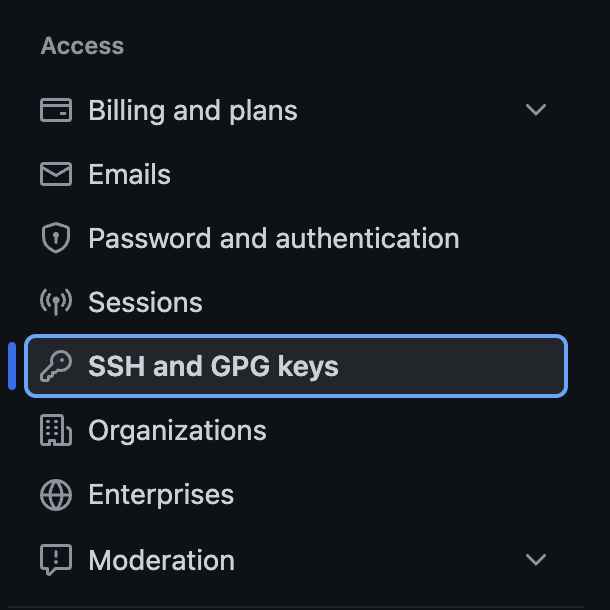Screen dimensions: 610x610
Task: View active Sessions
Action: point(146,302)
